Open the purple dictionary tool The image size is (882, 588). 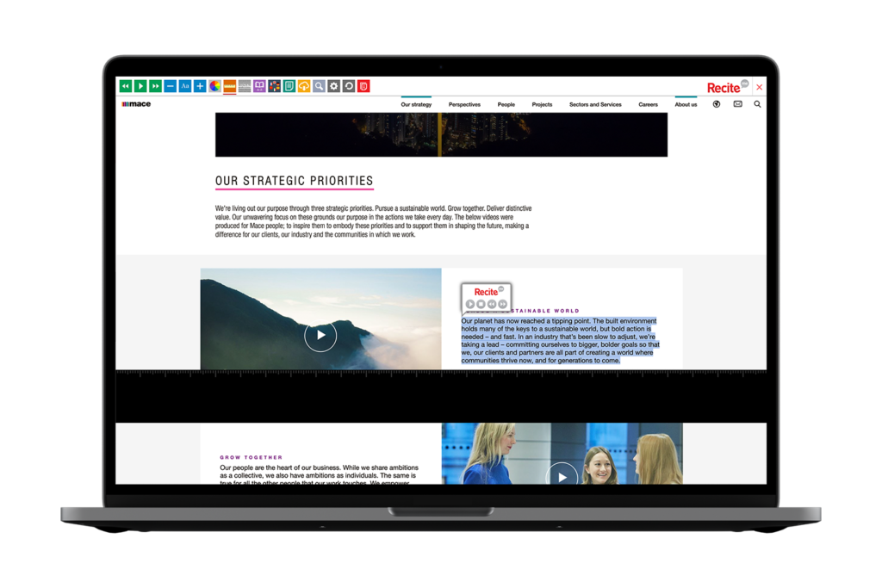pyautogui.click(x=259, y=86)
